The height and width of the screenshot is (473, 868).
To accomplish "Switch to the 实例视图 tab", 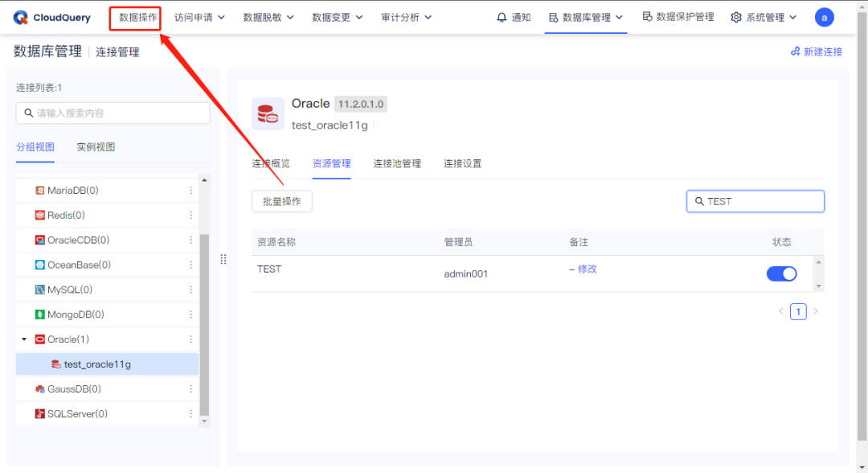I will tap(96, 147).
